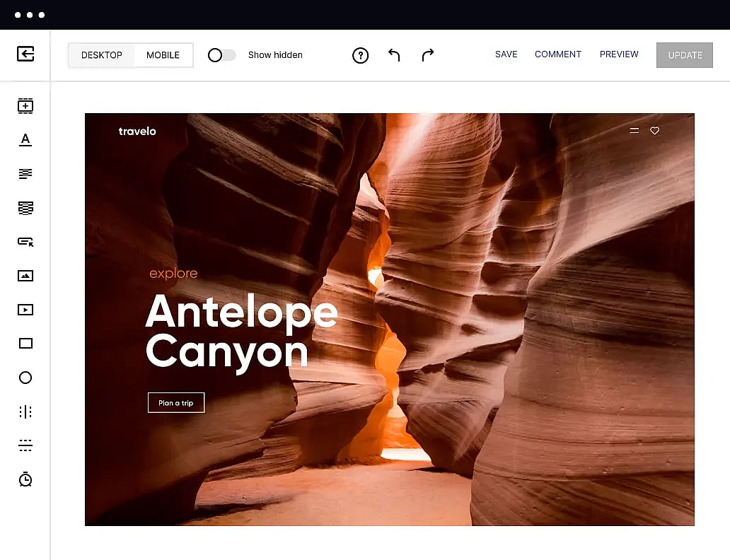Add a horizontal divider line

[x=25, y=445]
